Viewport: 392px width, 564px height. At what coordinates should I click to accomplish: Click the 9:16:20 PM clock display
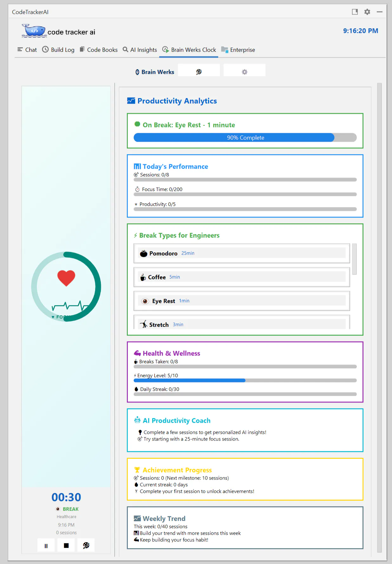tap(361, 31)
